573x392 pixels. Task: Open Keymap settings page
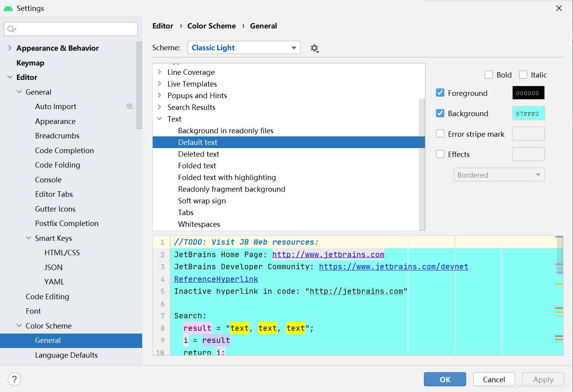point(30,63)
